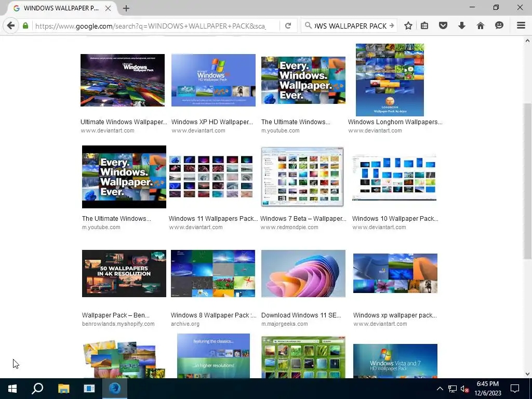This screenshot has height=399, width=532.
Task: Open the Ultimate Windows Wallpaper Pack thumbnail
Action: [123, 80]
